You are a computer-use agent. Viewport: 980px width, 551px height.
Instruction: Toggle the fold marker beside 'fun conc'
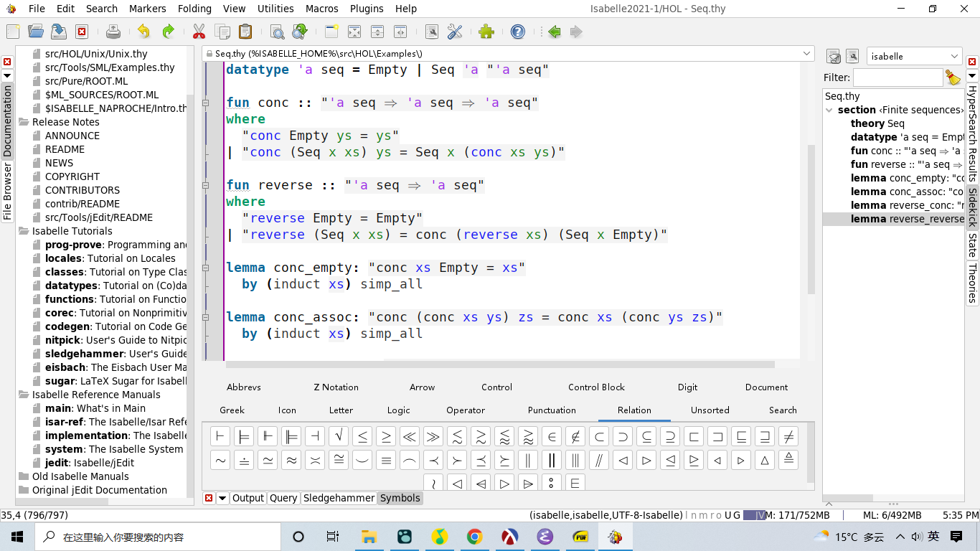(206, 103)
